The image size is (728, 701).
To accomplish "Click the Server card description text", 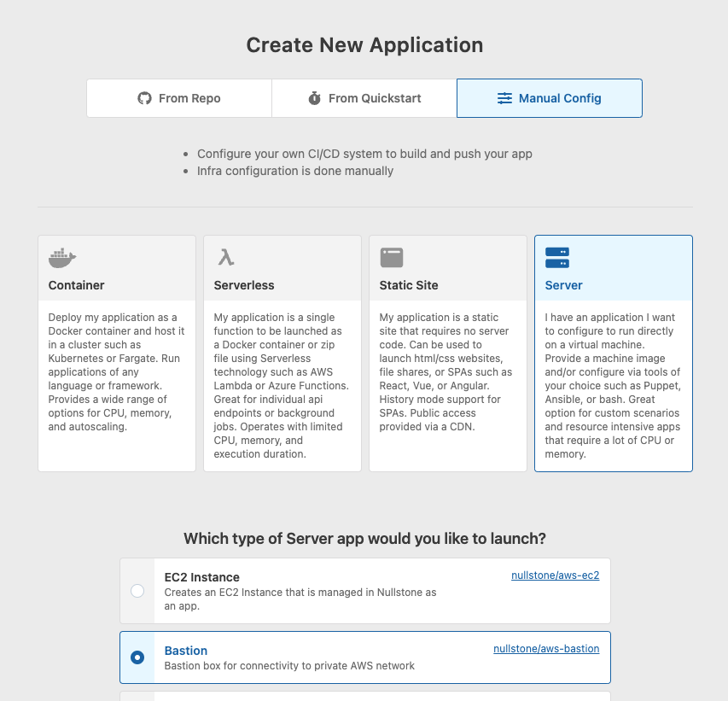I will 613,385.
